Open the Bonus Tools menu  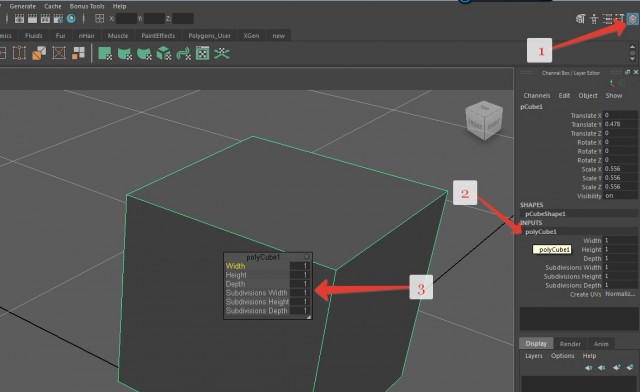[87, 6]
